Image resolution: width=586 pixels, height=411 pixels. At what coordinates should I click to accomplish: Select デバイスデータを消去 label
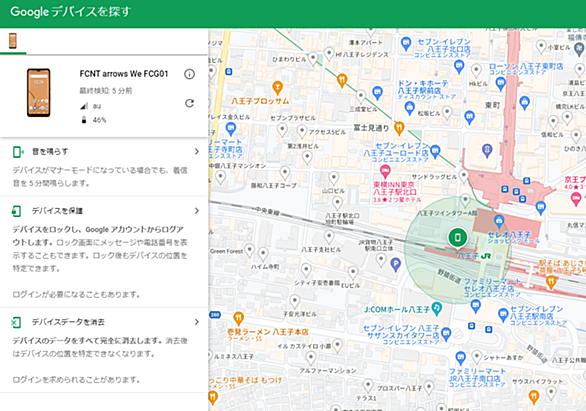coord(68,322)
